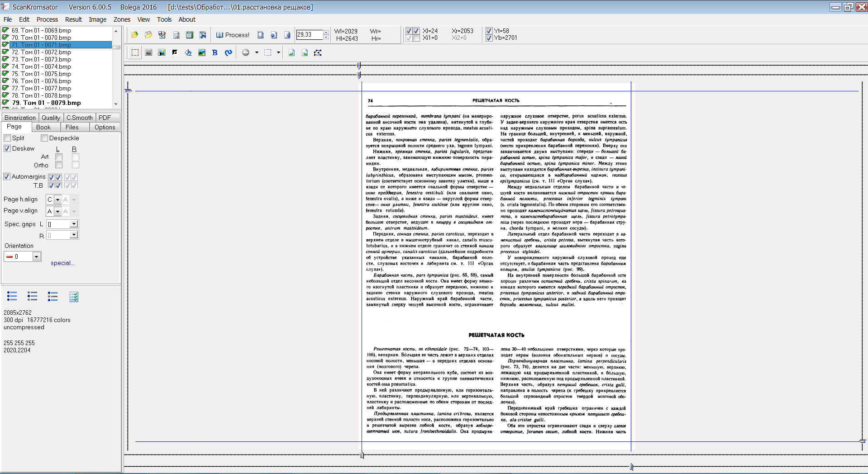The height and width of the screenshot is (474, 868).
Task: Go to next page with right arrow icon
Action: click(x=287, y=35)
